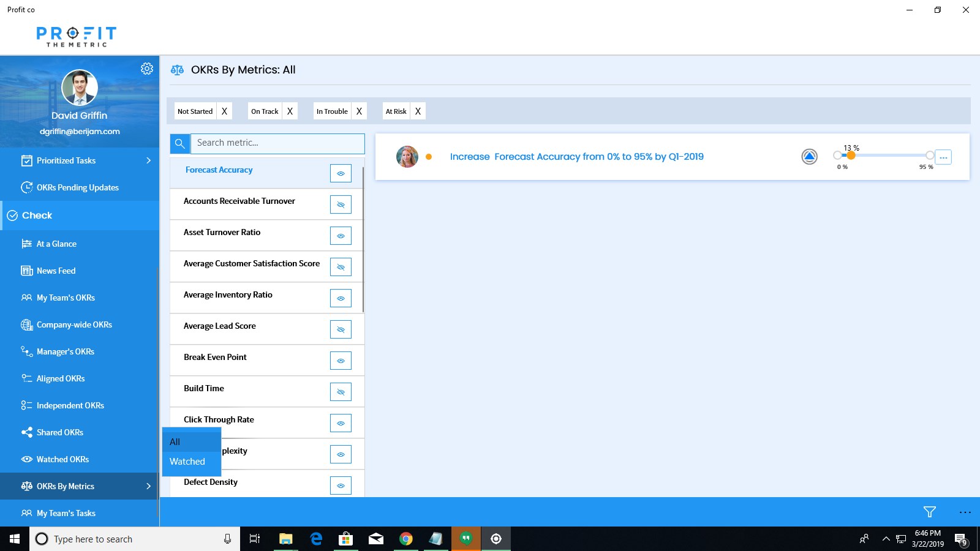Image resolution: width=980 pixels, height=551 pixels.
Task: Open Google Chrome from taskbar
Action: coord(405,539)
